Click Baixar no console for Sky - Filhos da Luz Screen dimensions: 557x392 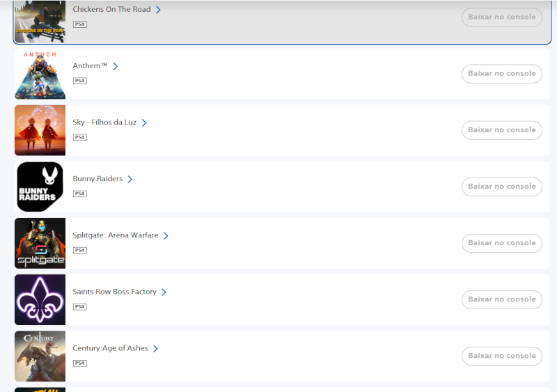click(x=502, y=130)
